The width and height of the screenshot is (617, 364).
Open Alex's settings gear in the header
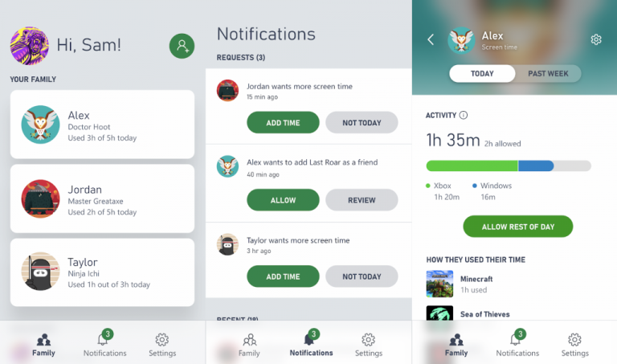(x=596, y=39)
